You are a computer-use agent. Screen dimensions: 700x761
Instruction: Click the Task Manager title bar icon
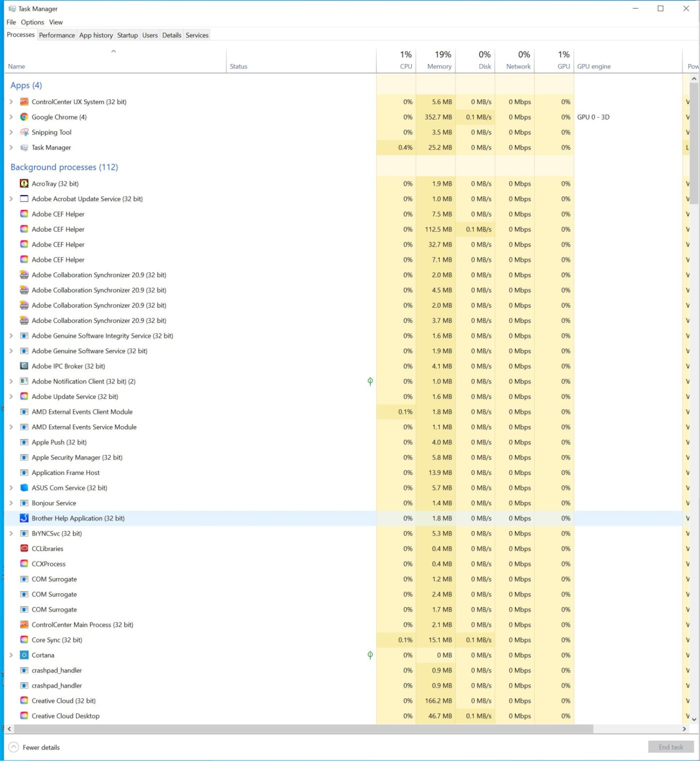point(12,8)
